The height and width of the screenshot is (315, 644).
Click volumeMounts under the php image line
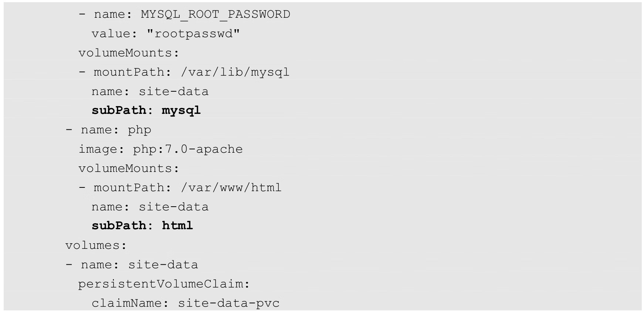coord(128,168)
